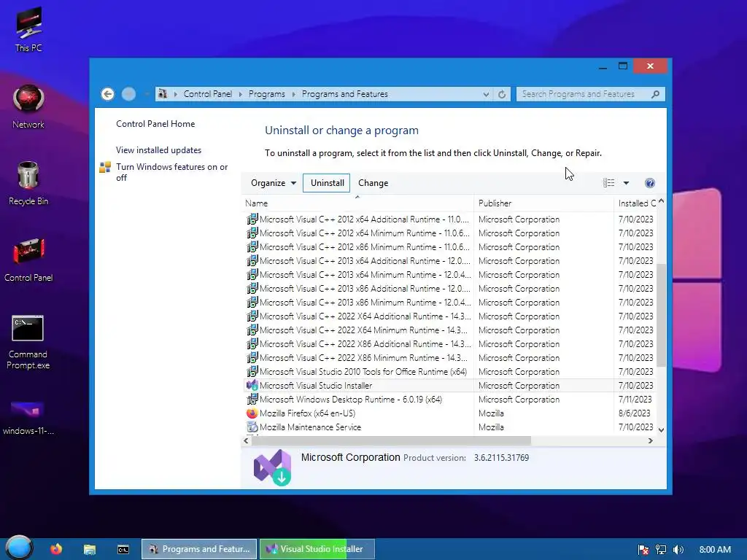The height and width of the screenshot is (560, 747).
Task: Click Programs and Features breadcrumb segment
Action: (x=345, y=94)
